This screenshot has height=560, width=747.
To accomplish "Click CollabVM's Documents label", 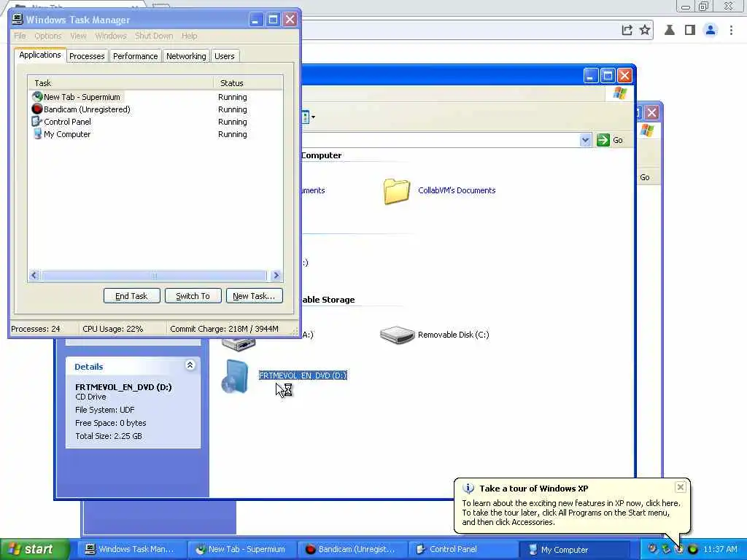I will coord(457,190).
